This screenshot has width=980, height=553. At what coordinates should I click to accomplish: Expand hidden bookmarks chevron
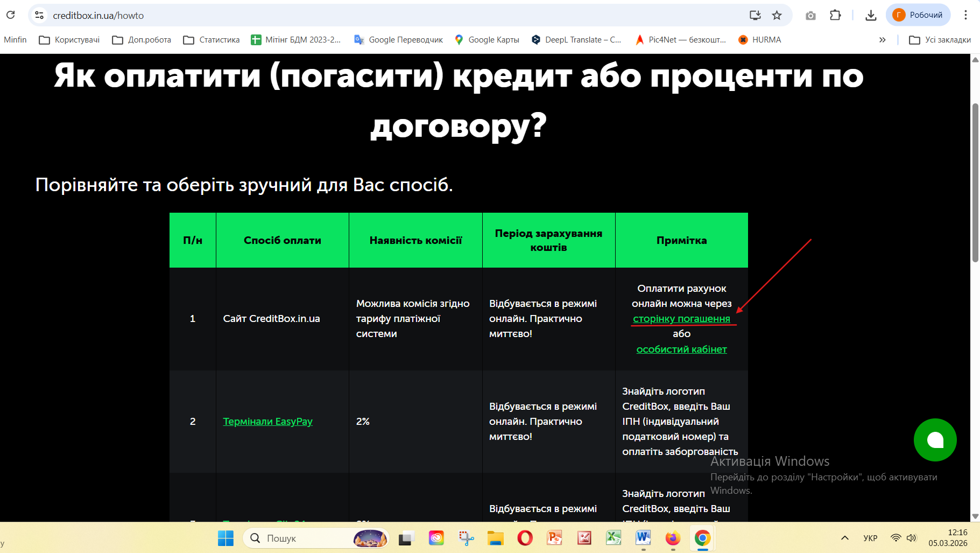[x=882, y=40]
